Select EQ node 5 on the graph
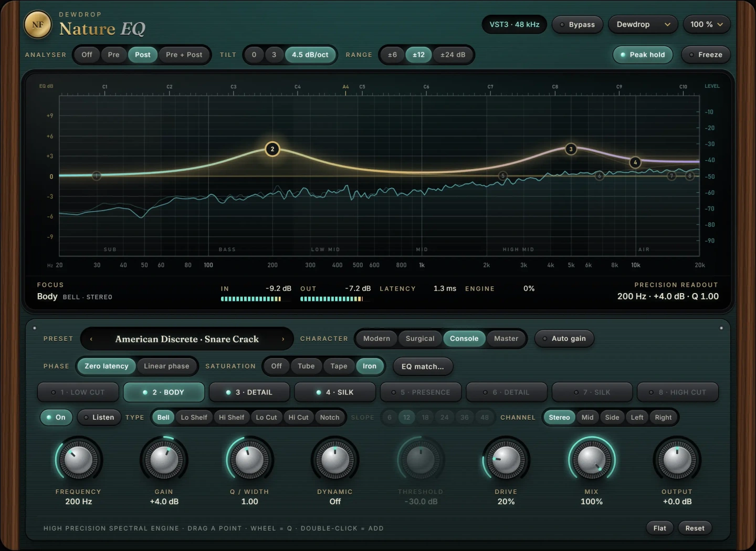 point(503,176)
